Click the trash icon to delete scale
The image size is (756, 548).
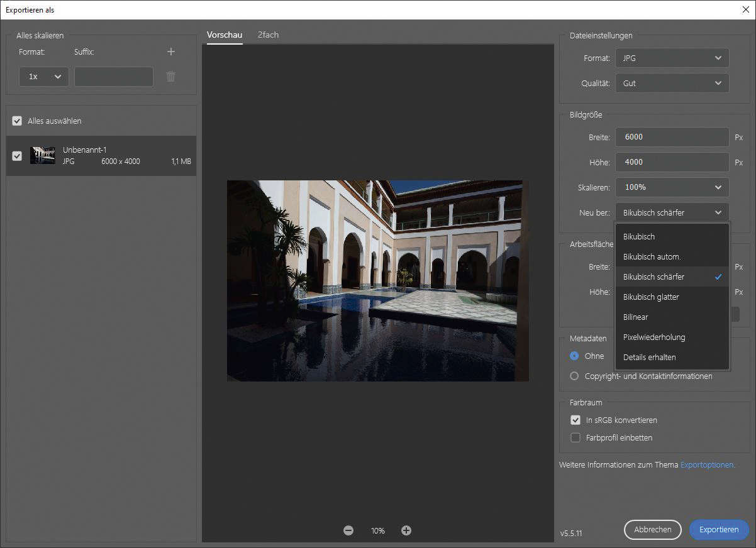[170, 77]
